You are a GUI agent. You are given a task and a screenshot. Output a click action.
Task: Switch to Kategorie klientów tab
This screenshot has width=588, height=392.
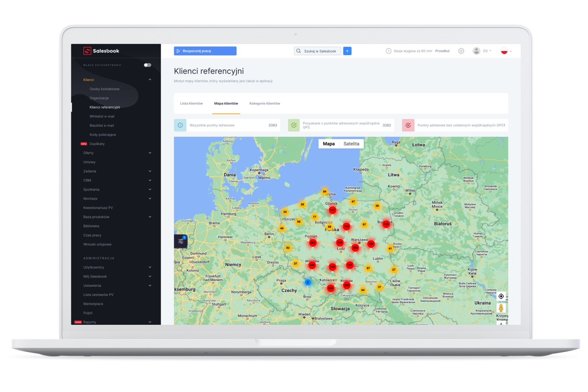coord(265,103)
